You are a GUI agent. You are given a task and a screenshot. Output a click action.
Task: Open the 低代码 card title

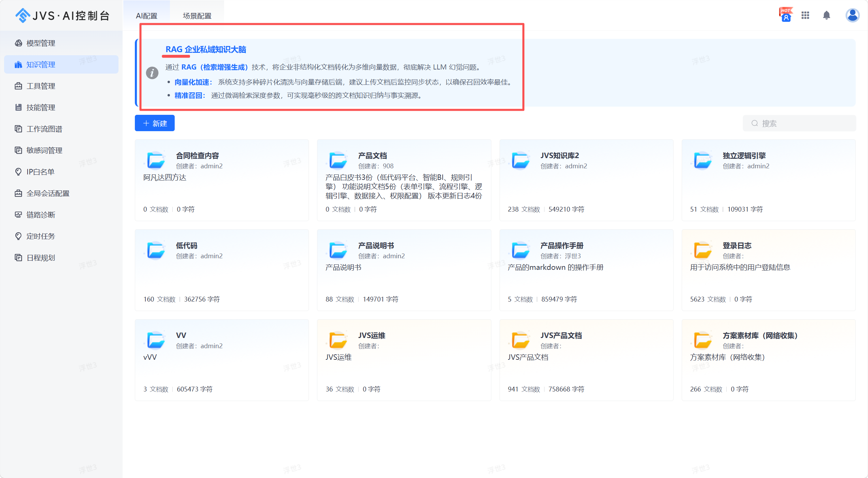186,245
